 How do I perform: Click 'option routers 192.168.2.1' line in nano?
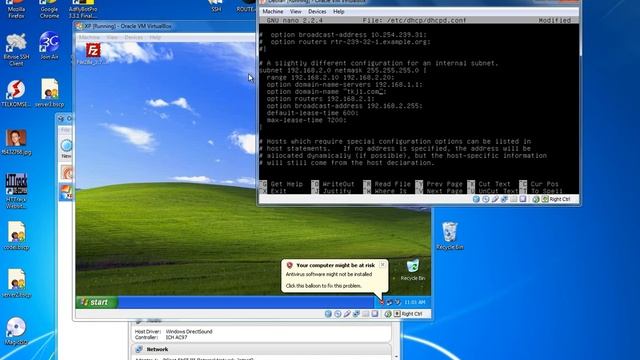click(320, 99)
